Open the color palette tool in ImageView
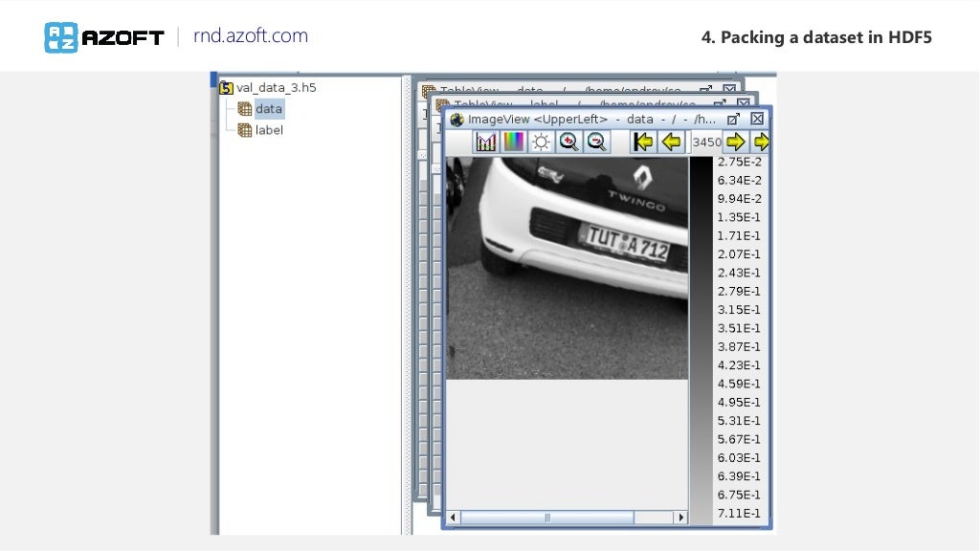 tap(513, 142)
